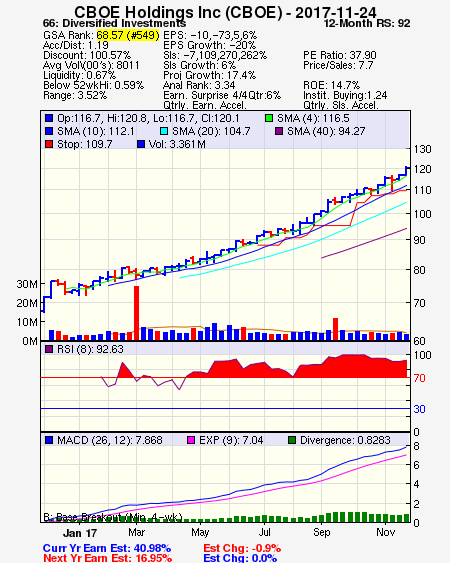Click the Range: 3.52% value
Viewport: 450px width, 563px height.
[75, 96]
